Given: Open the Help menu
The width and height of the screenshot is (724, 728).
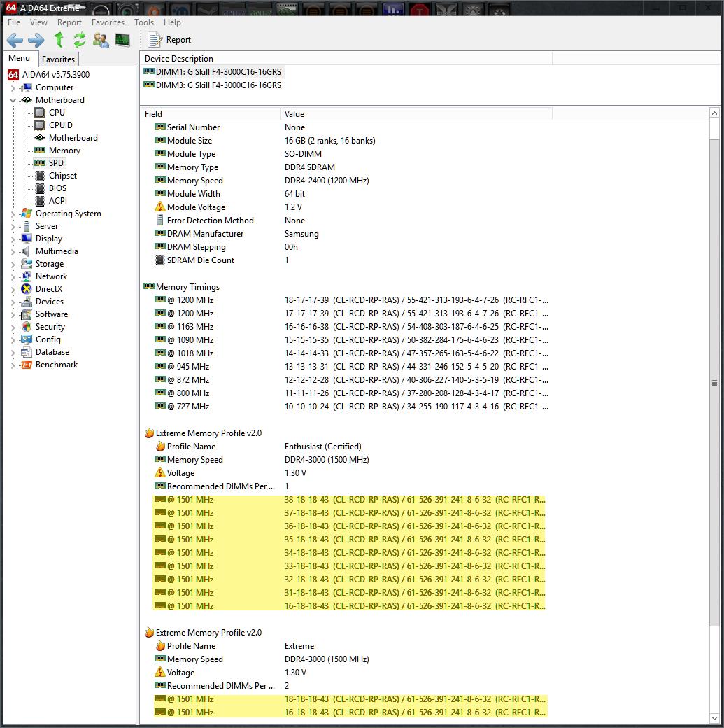Looking at the screenshot, I should click(172, 22).
